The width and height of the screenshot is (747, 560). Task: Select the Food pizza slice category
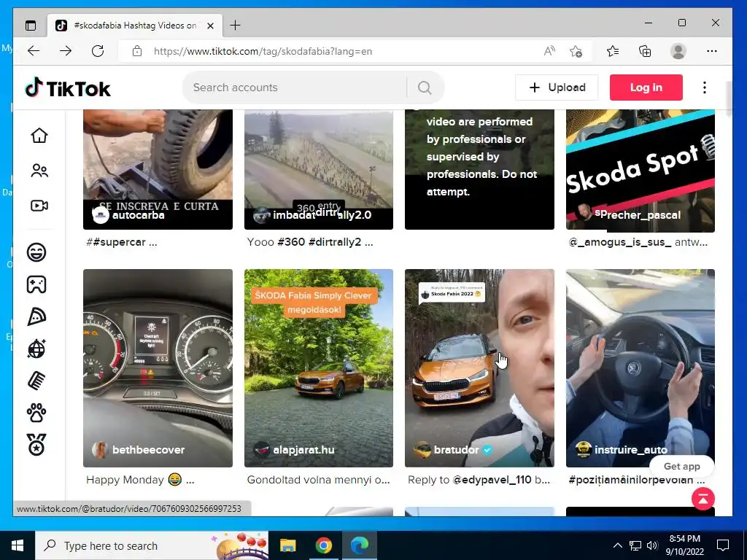point(36,316)
